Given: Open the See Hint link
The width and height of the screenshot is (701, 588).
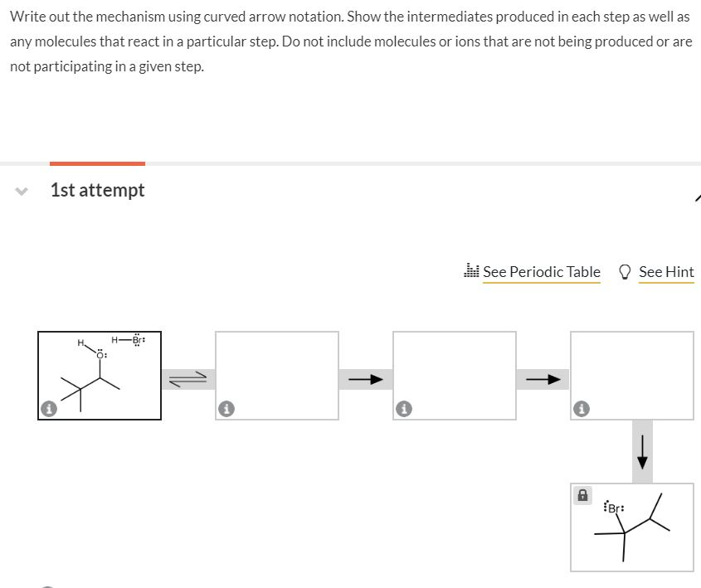Looking at the screenshot, I should point(666,271).
